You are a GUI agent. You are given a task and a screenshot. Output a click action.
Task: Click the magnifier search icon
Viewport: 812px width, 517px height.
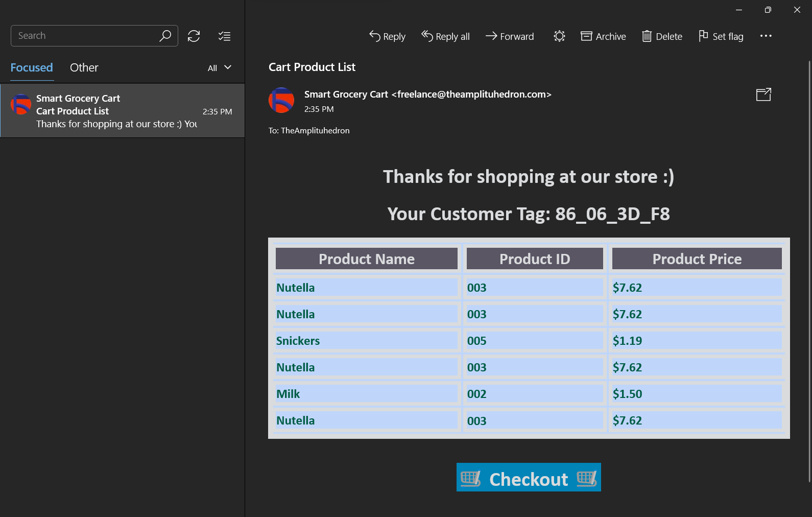coord(165,36)
